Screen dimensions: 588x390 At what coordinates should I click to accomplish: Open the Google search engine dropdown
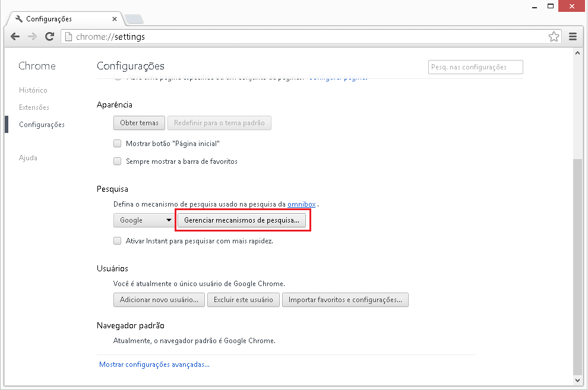point(144,220)
